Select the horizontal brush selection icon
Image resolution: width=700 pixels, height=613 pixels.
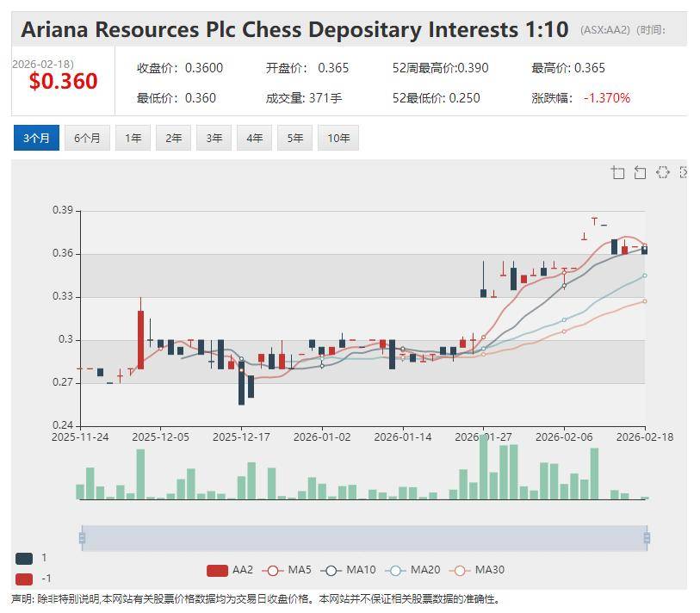(x=662, y=172)
